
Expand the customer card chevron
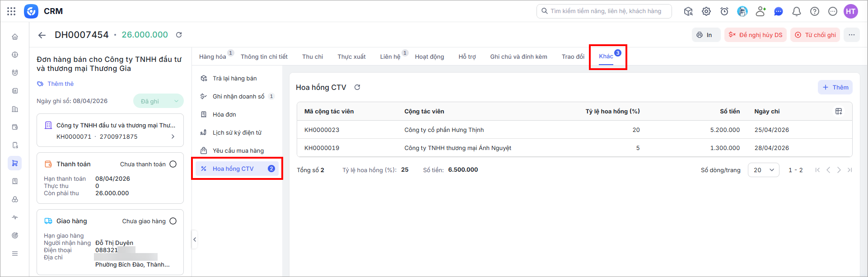click(x=173, y=136)
